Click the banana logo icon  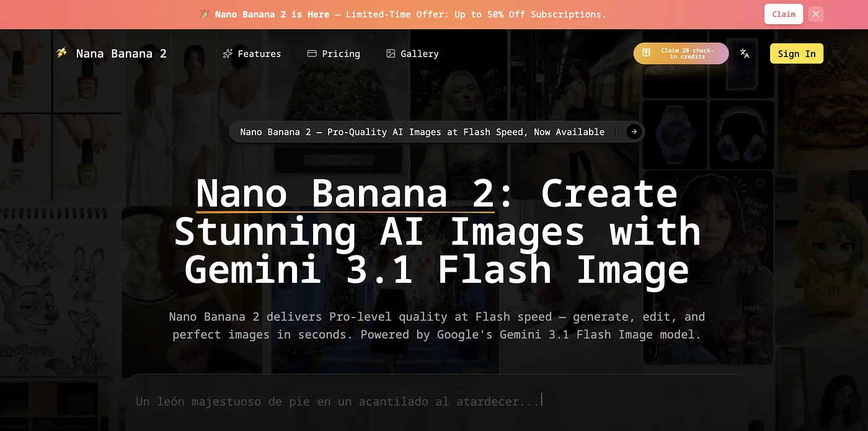coord(61,53)
